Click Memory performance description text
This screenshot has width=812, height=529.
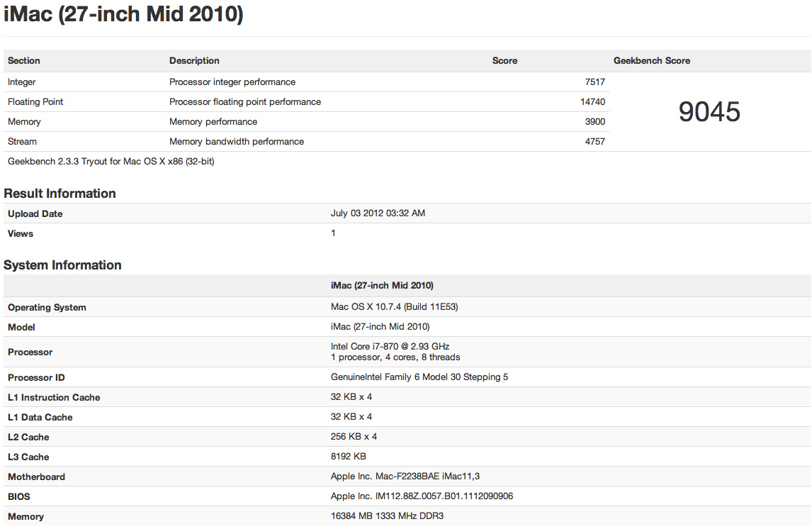click(x=213, y=121)
